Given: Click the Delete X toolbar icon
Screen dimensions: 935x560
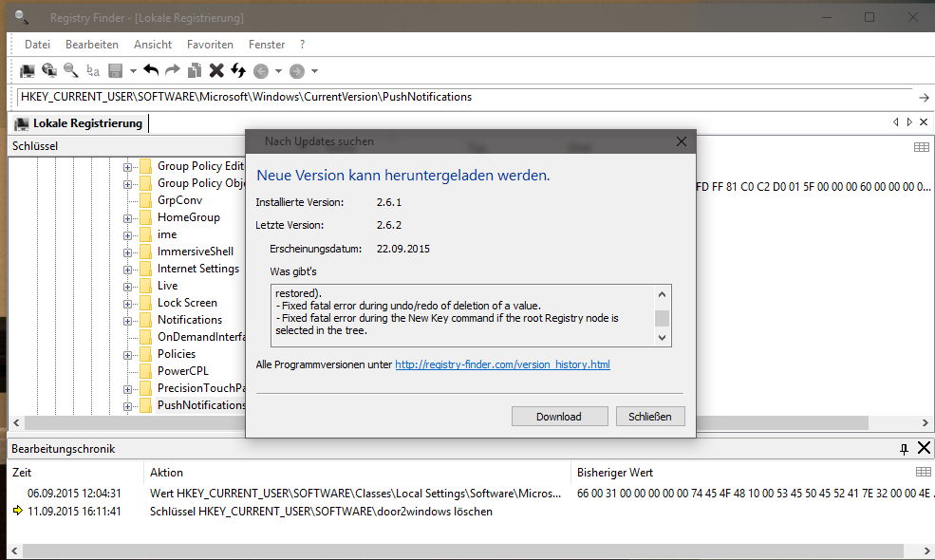Looking at the screenshot, I should click(x=216, y=70).
